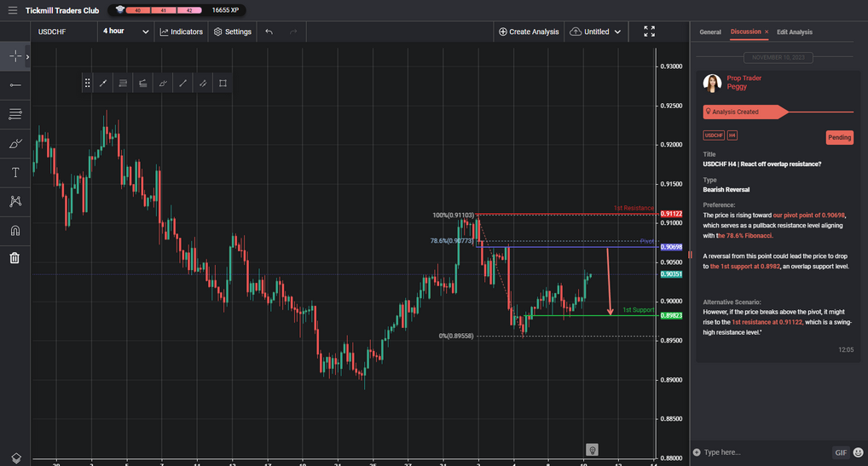The width and height of the screenshot is (868, 466).
Task: Click the 16655 XP counter
Action: 225,10
